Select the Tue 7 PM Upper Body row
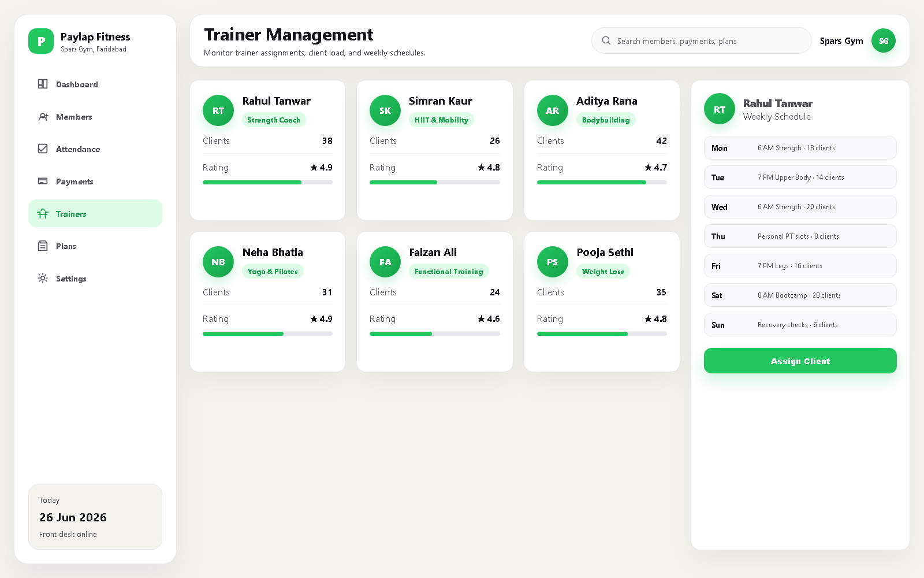The image size is (924, 578). (x=800, y=177)
